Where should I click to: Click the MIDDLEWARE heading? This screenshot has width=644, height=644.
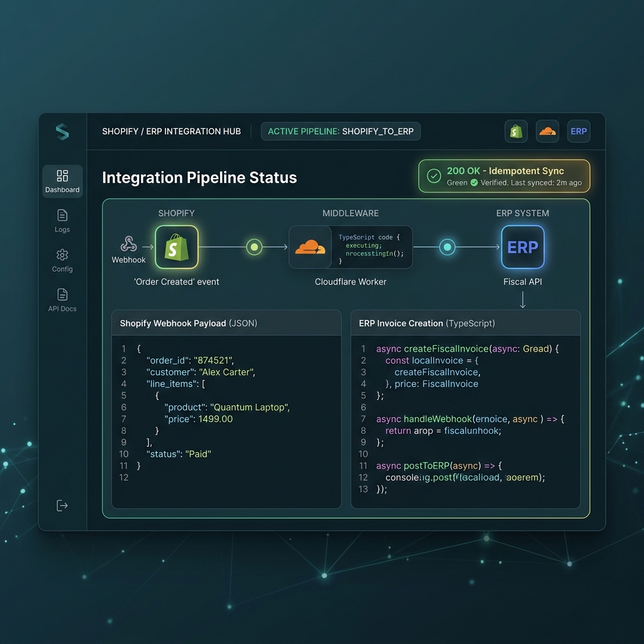[x=350, y=213]
